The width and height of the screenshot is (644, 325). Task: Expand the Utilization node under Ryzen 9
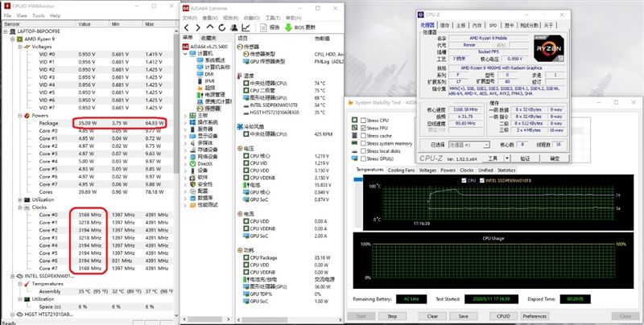[20, 200]
